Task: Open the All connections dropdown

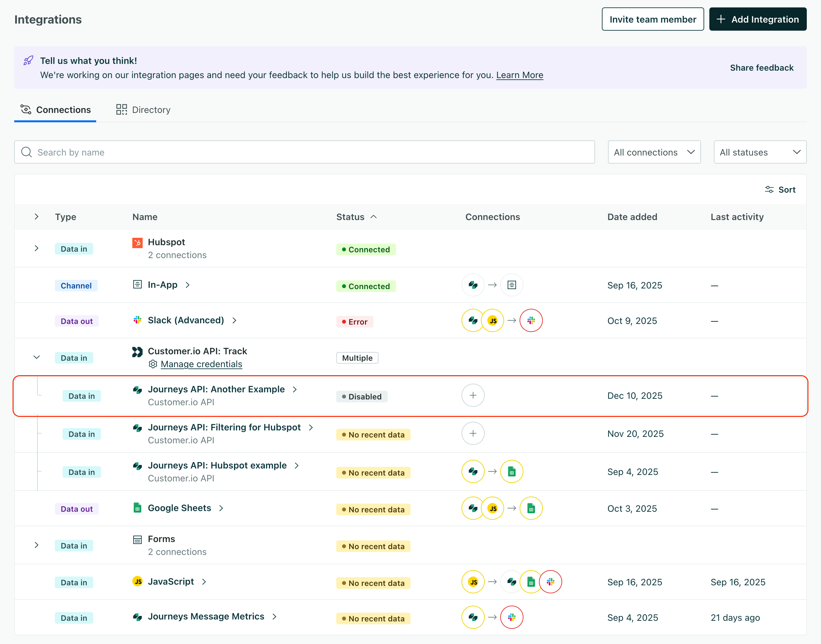Action: click(x=654, y=152)
